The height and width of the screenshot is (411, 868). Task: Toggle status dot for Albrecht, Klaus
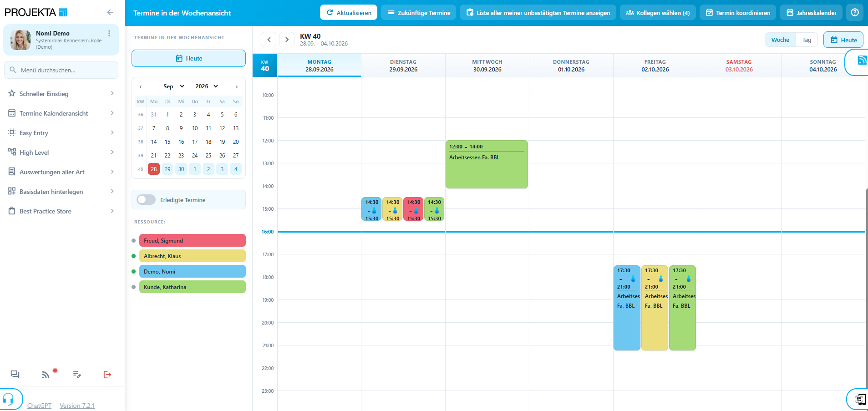tap(133, 256)
